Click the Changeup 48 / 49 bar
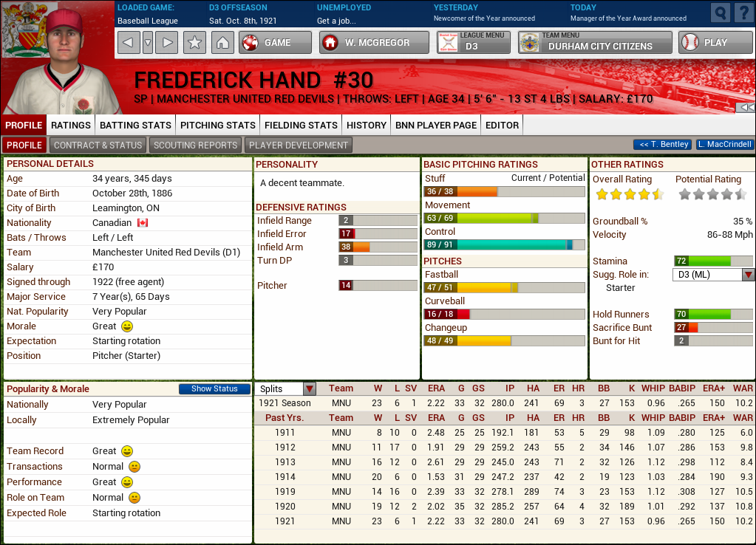Image resolution: width=756 pixels, height=545 pixels. tap(504, 340)
